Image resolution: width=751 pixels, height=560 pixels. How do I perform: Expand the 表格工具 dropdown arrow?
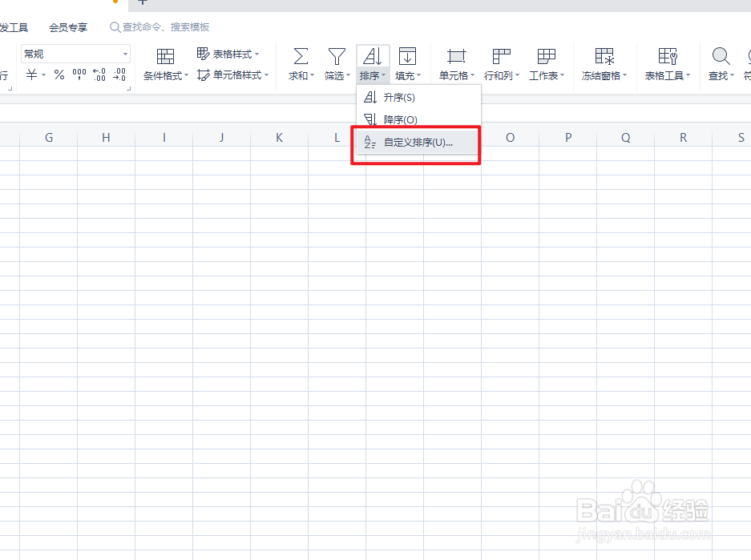(x=688, y=75)
